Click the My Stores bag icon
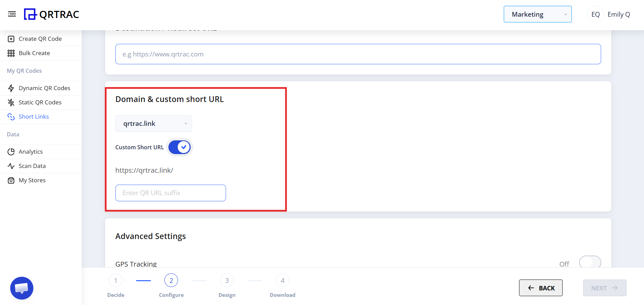Viewport: 644px width, 305px height. [x=11, y=180]
